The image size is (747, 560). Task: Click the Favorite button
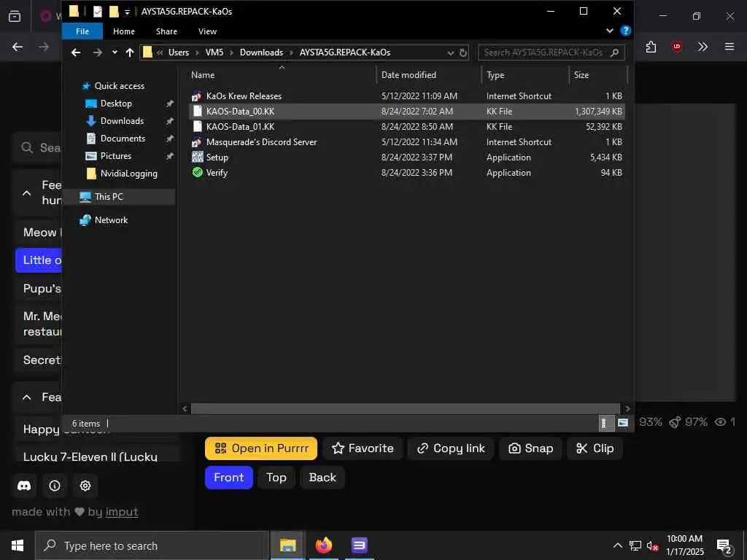363,448
